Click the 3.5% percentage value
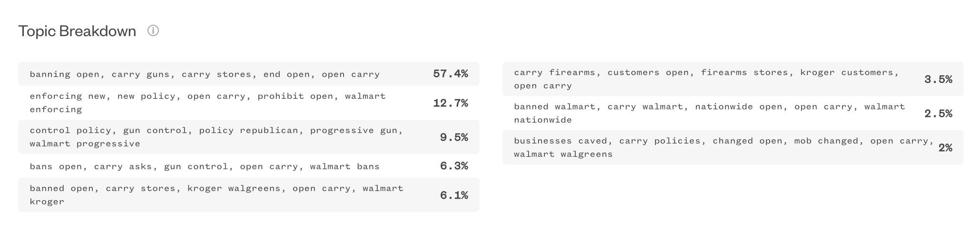Viewport: 980px width, 230px height. (938, 79)
